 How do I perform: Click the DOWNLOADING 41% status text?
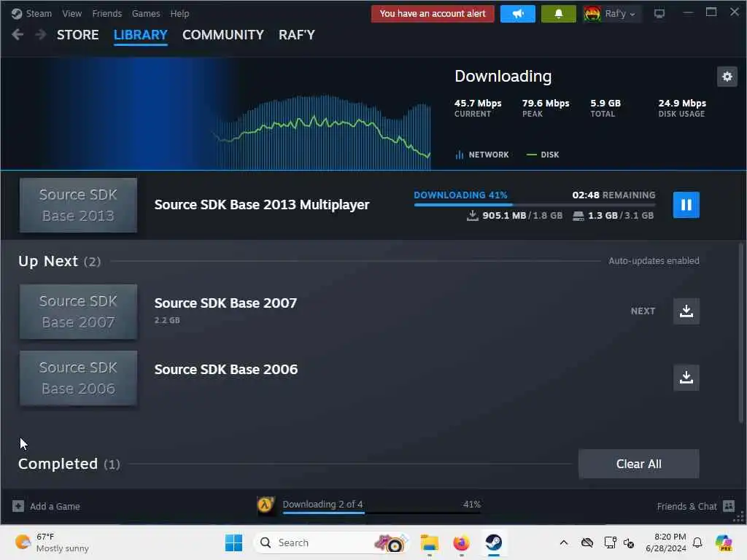pos(460,195)
